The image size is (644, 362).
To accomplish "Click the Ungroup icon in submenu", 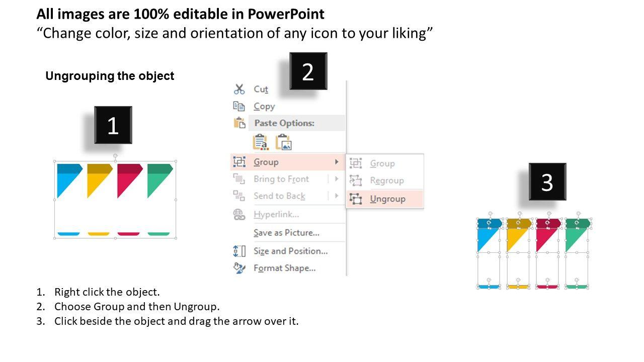I will pyautogui.click(x=356, y=199).
